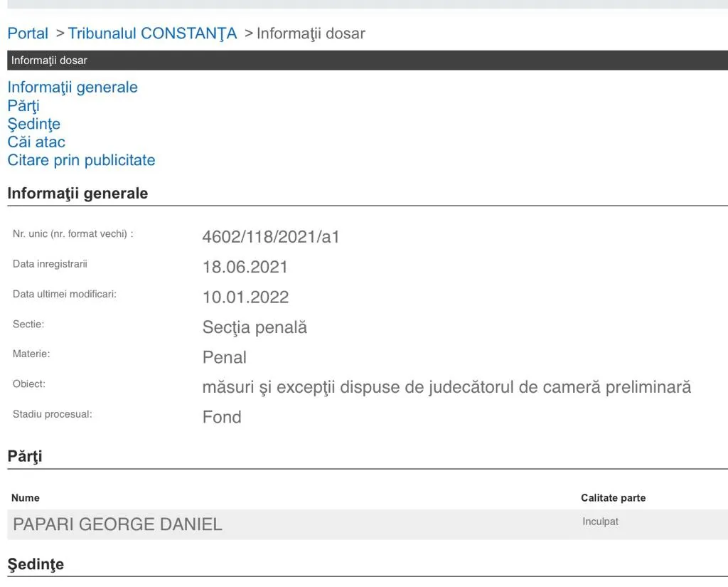Select the case number 4602/118/2021/a1
The width and height of the screenshot is (728, 587).
point(271,236)
